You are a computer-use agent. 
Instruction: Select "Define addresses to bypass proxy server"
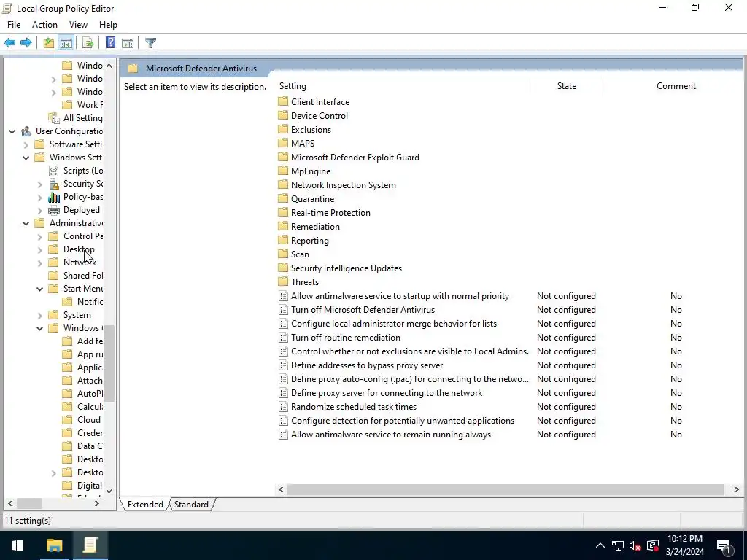point(367,365)
